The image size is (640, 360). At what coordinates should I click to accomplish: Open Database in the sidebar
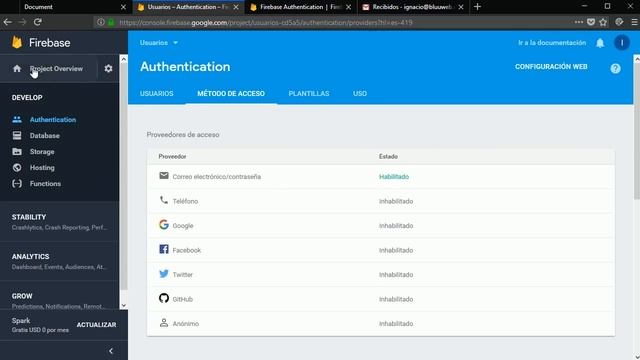44,136
